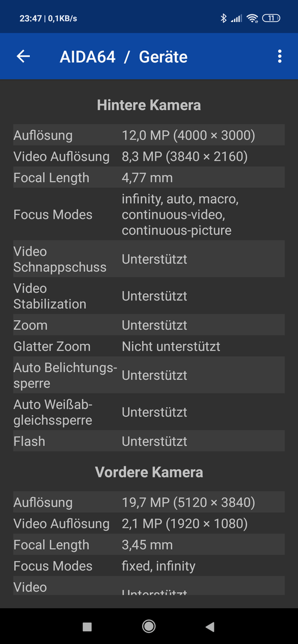The image size is (298, 644).
Task: Tap the AIDA64 title breadcrumb
Action: point(87,57)
